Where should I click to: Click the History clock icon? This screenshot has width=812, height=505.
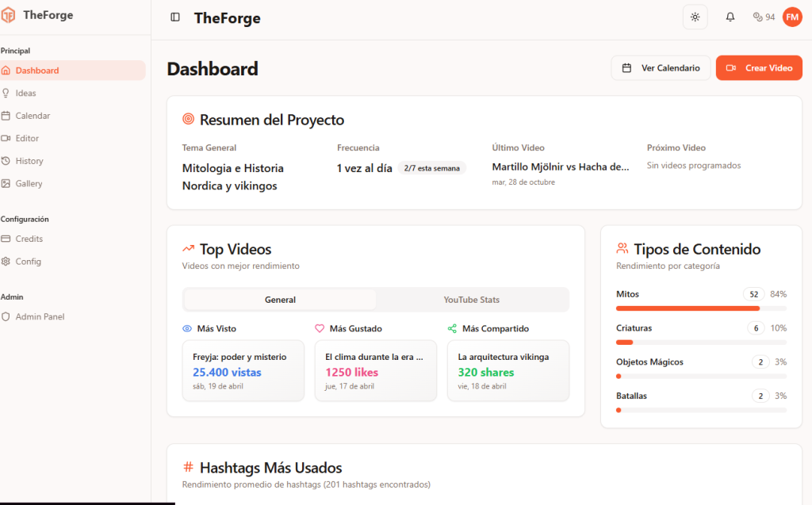point(6,161)
